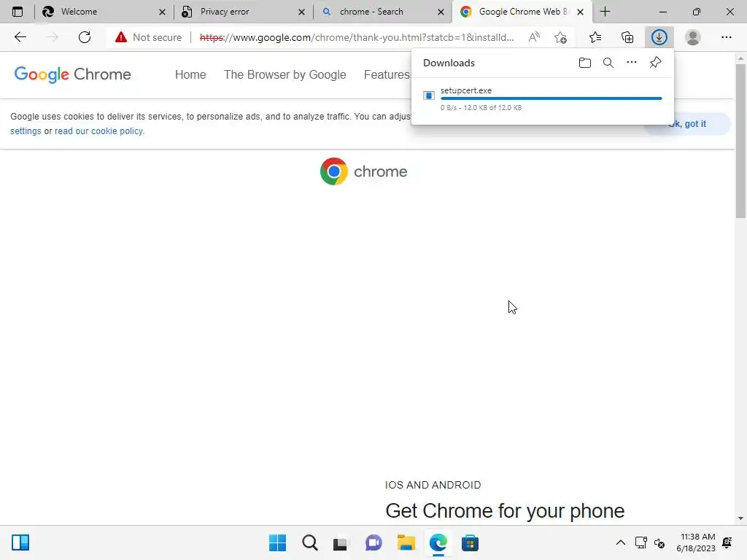
Task: Follow the cookie settings link
Action: [26, 131]
